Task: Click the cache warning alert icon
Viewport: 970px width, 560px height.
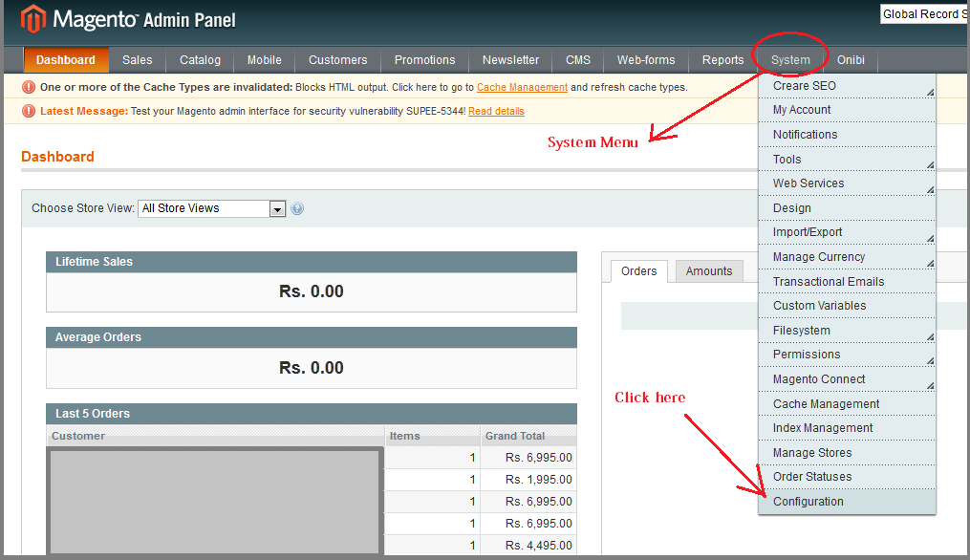Action: (29, 87)
